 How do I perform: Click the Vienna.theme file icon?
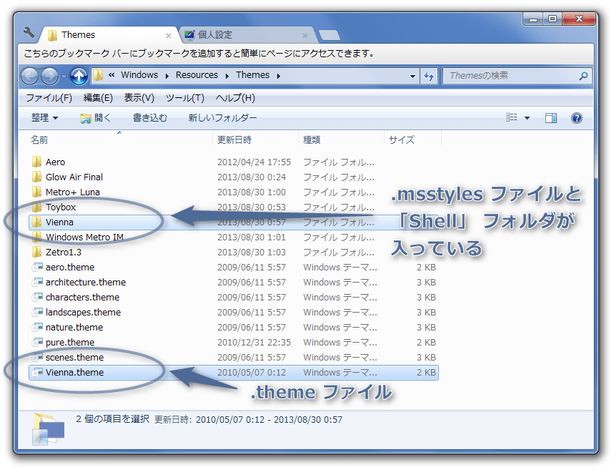37,372
